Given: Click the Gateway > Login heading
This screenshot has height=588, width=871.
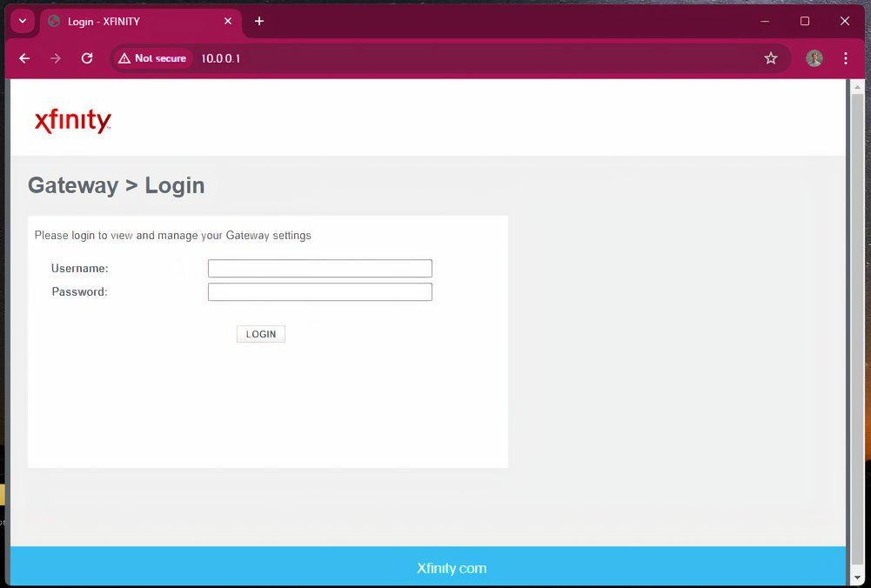Looking at the screenshot, I should pos(116,185).
